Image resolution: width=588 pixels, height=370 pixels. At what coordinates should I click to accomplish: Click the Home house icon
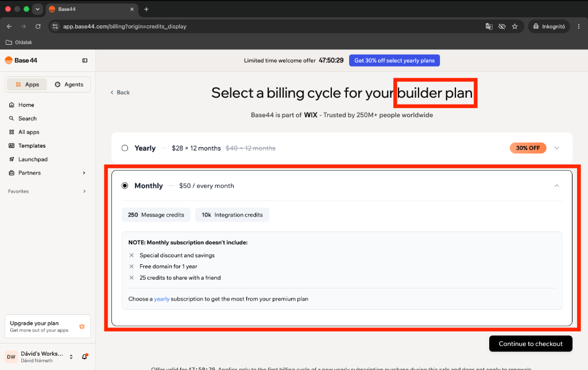(x=11, y=105)
